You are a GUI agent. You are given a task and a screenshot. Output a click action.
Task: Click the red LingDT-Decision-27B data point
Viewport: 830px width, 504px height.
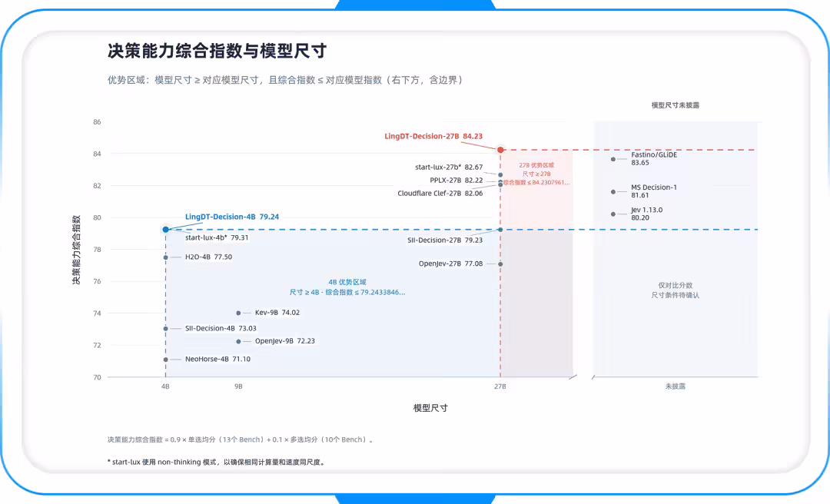coord(500,150)
